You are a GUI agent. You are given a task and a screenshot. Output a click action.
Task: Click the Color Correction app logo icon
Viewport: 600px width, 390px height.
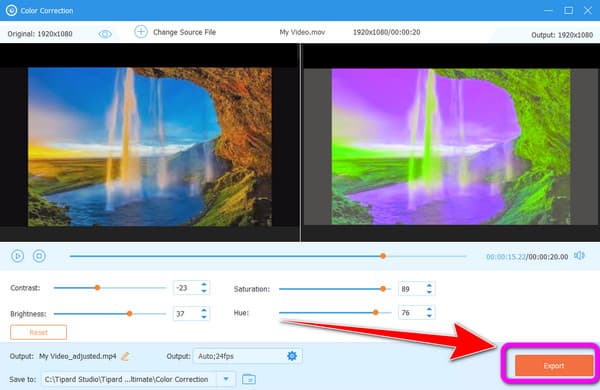pos(11,10)
